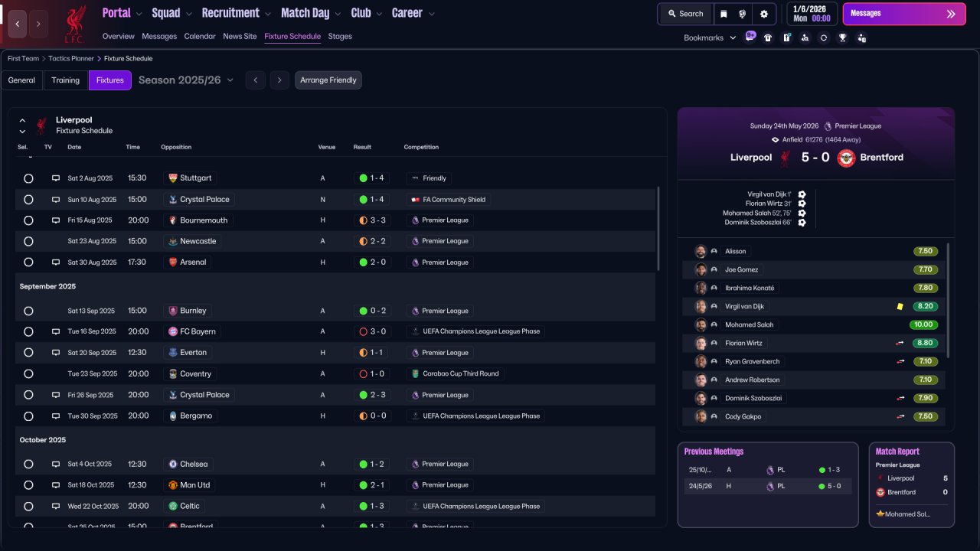Image resolution: width=980 pixels, height=551 pixels.
Task: Select the Stuttgart fixture radio button
Action: [28, 178]
